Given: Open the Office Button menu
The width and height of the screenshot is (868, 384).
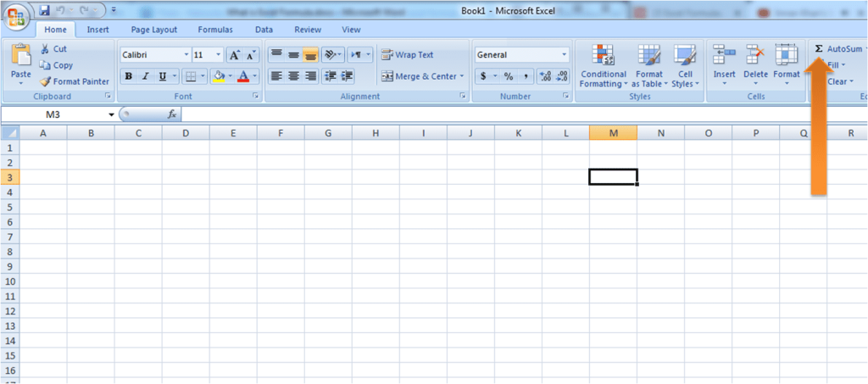Looking at the screenshot, I should coord(19,17).
